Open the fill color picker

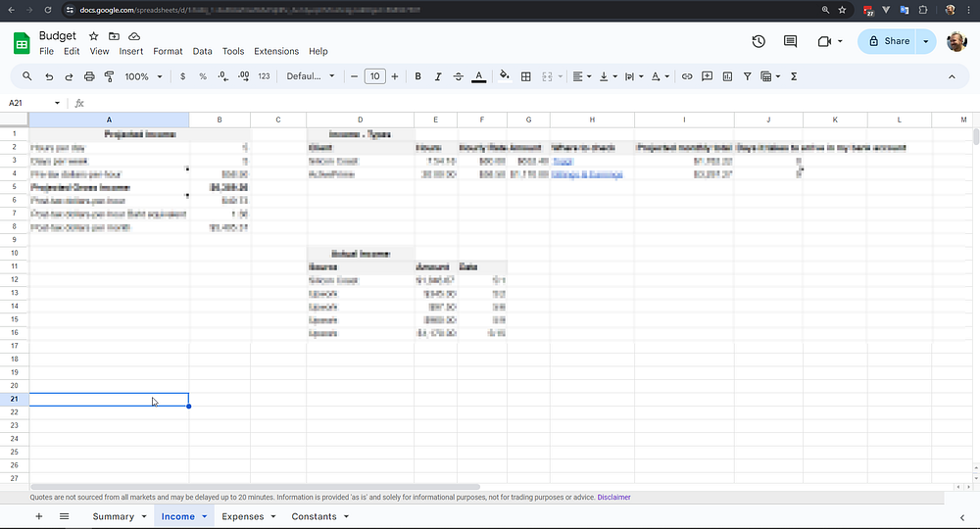(505, 76)
